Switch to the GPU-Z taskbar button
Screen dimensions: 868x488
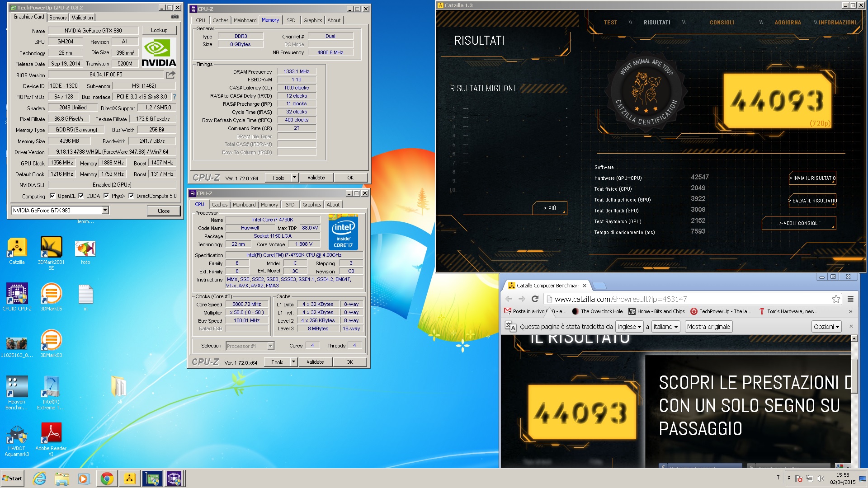pyautogui.click(x=152, y=478)
